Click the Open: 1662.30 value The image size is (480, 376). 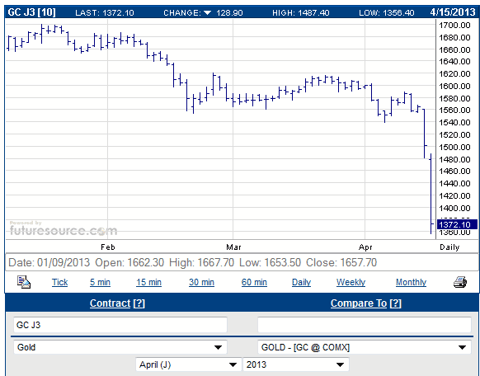click(x=129, y=263)
